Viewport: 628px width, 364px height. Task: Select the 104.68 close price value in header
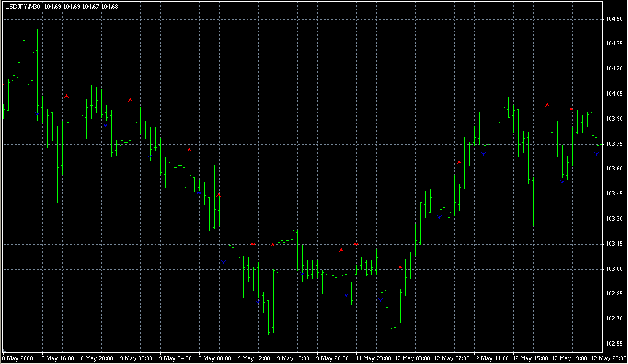click(109, 6)
